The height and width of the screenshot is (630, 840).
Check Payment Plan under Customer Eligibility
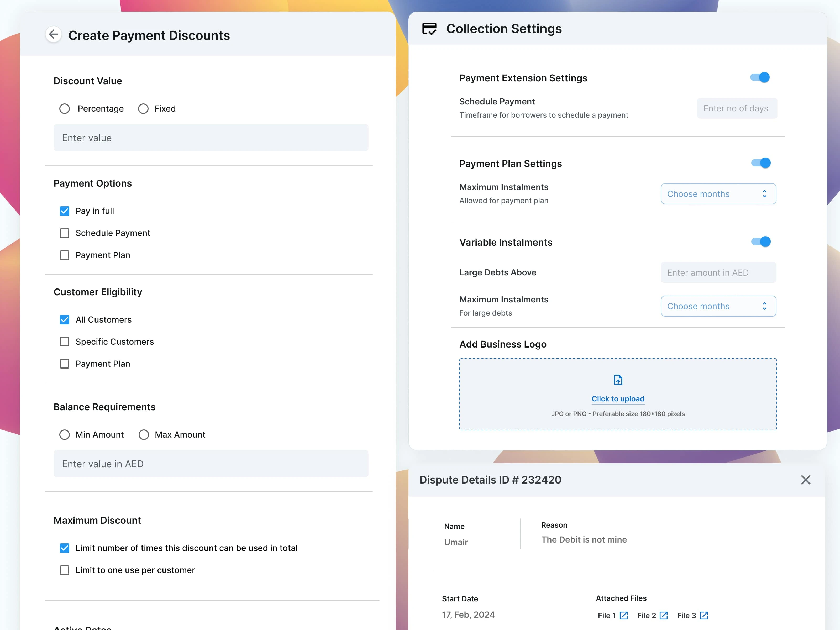tap(65, 364)
